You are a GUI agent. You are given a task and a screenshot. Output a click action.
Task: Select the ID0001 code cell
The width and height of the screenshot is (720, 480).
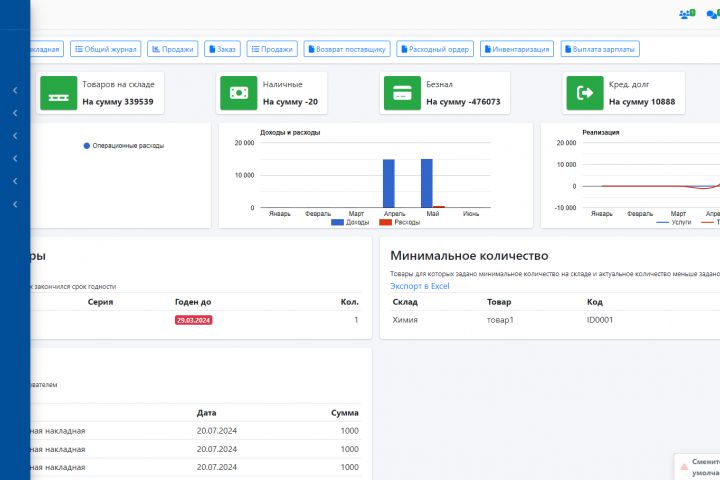[x=600, y=320]
